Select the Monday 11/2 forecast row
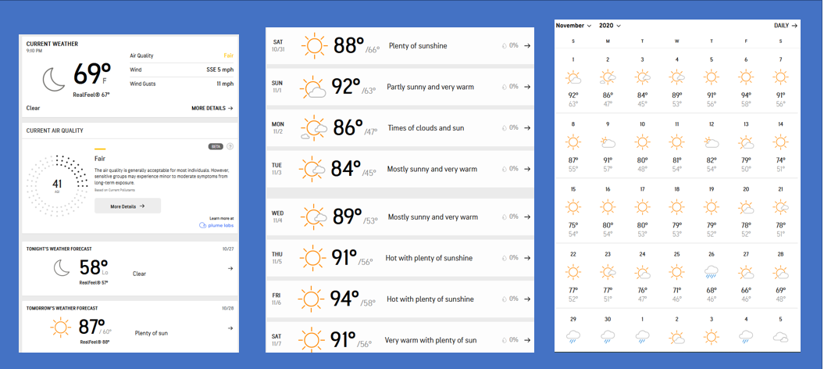This screenshot has height=369, width=824. [400, 128]
